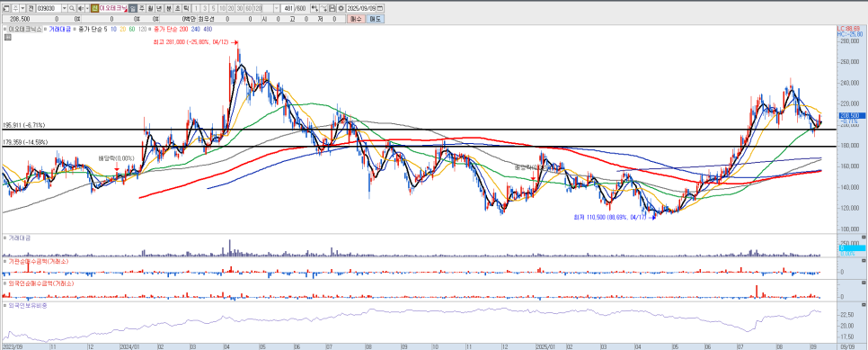Open the calendar date picker icon

pos(380,8)
